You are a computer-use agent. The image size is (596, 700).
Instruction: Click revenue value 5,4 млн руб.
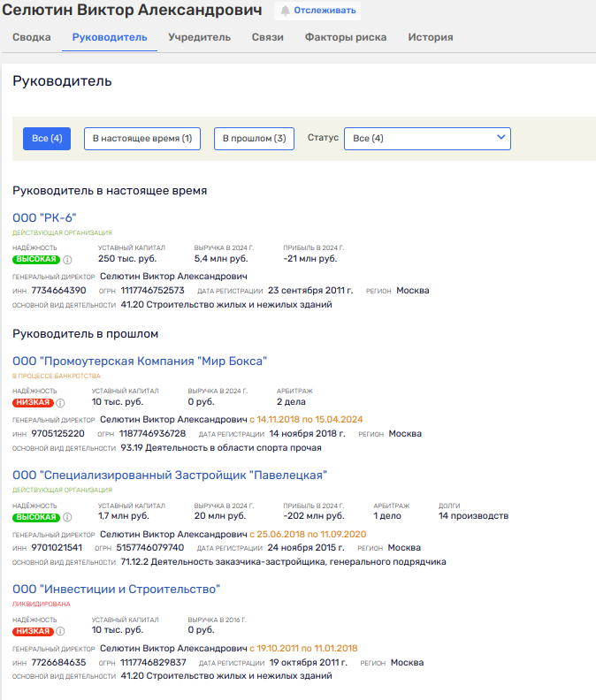pyautogui.click(x=221, y=259)
